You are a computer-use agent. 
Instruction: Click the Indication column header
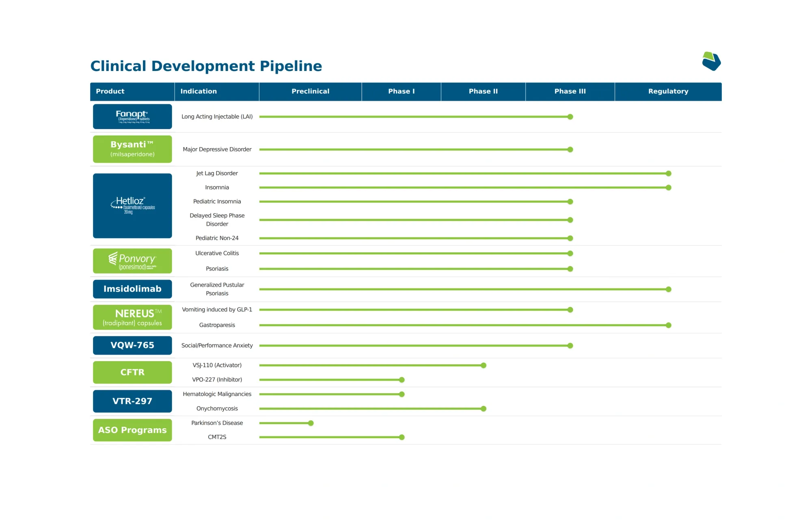point(217,91)
